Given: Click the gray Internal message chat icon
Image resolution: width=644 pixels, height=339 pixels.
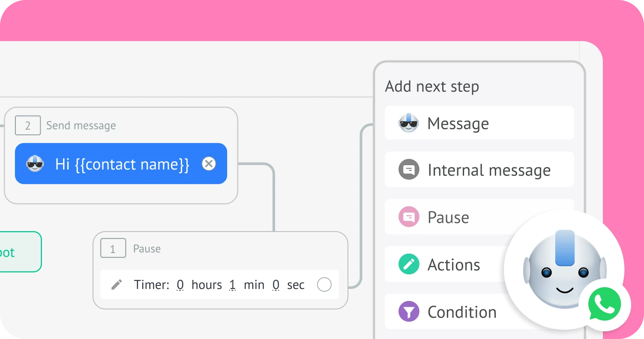Looking at the screenshot, I should 409,170.
